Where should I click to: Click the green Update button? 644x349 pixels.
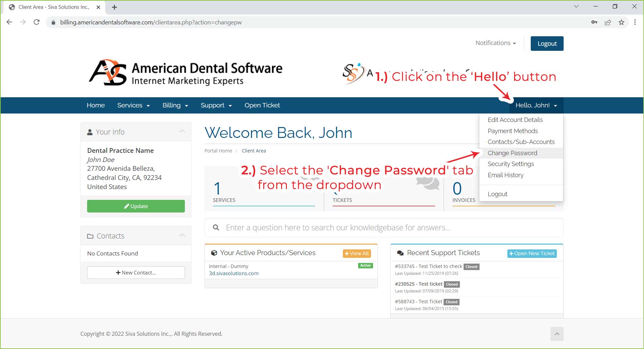136,206
